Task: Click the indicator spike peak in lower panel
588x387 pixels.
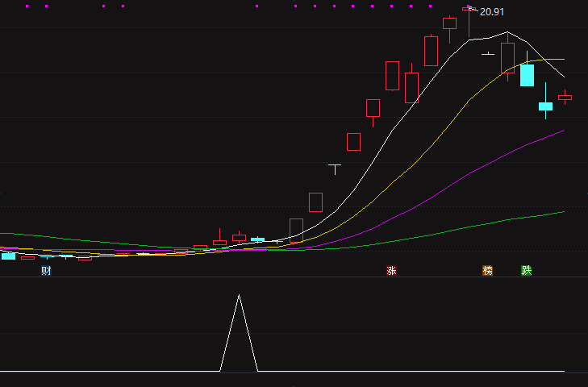Action: point(239,295)
